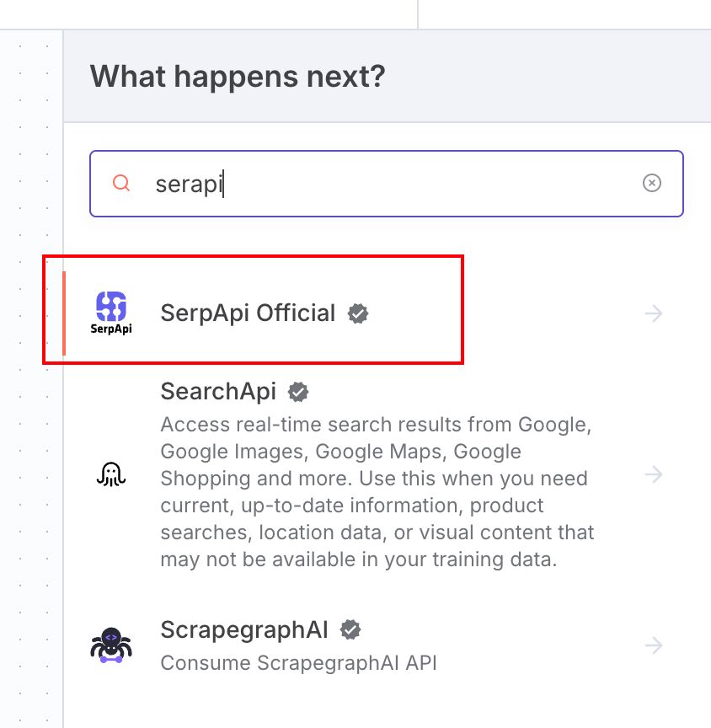Image resolution: width=711 pixels, height=728 pixels.
Task: Open SerpApi Official using its arrow
Action: click(x=654, y=313)
